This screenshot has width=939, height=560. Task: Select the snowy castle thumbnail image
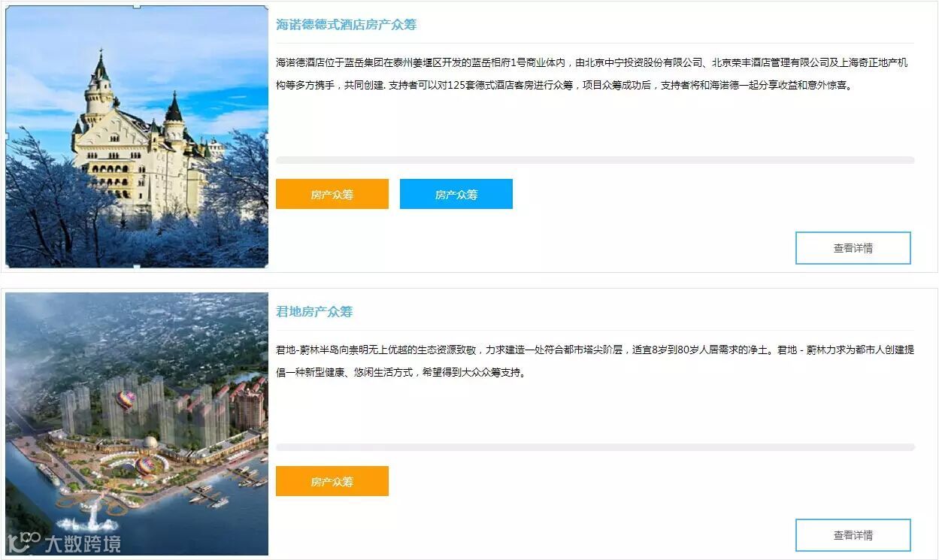[x=137, y=137]
